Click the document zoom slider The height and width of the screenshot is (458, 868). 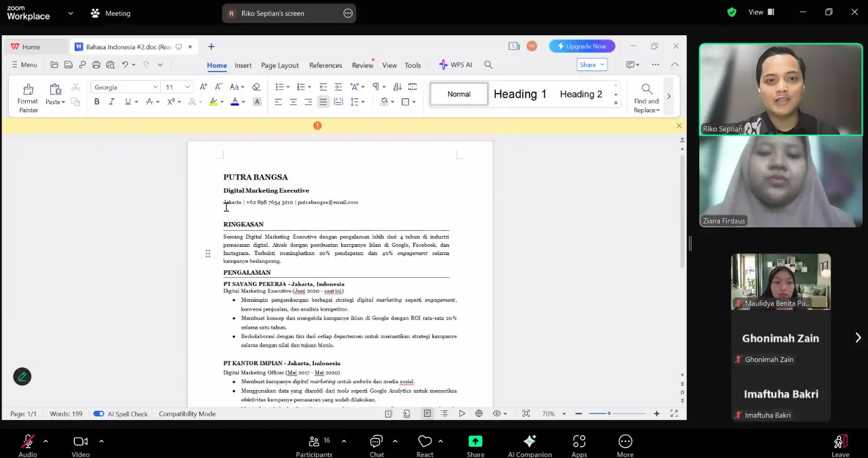617,414
